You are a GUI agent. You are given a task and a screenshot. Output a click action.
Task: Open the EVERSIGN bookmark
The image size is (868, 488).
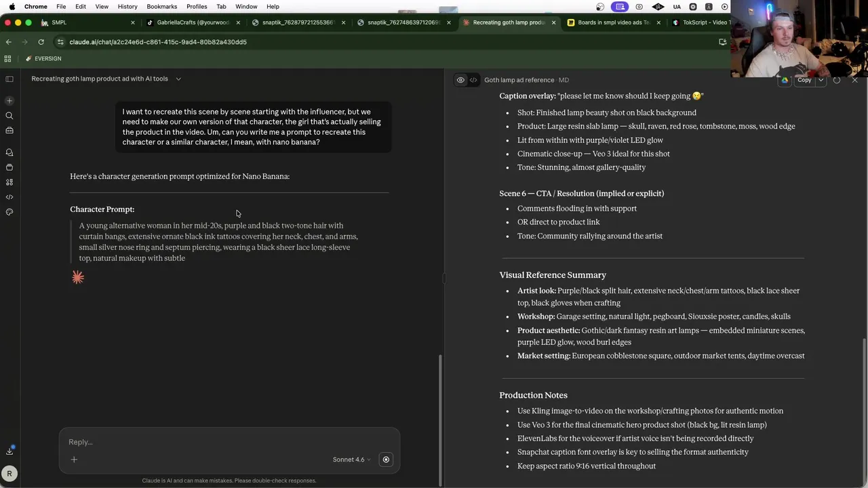pyautogui.click(x=43, y=58)
